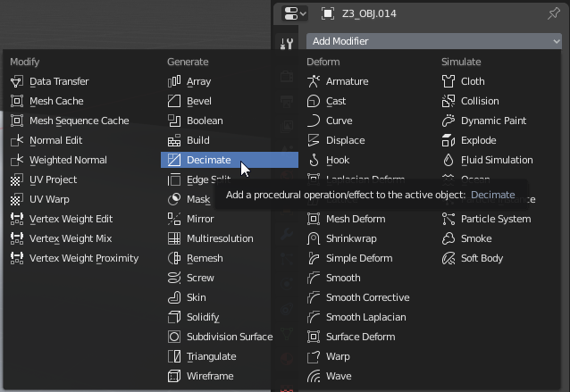The width and height of the screenshot is (570, 392).
Task: Select the Boolean modifier icon
Action: [175, 121]
